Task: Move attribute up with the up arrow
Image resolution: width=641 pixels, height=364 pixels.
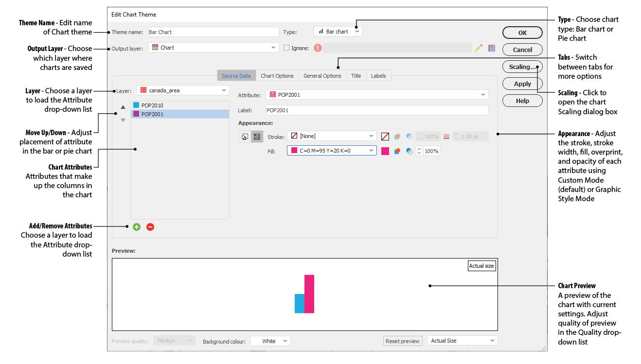Action: (x=123, y=107)
